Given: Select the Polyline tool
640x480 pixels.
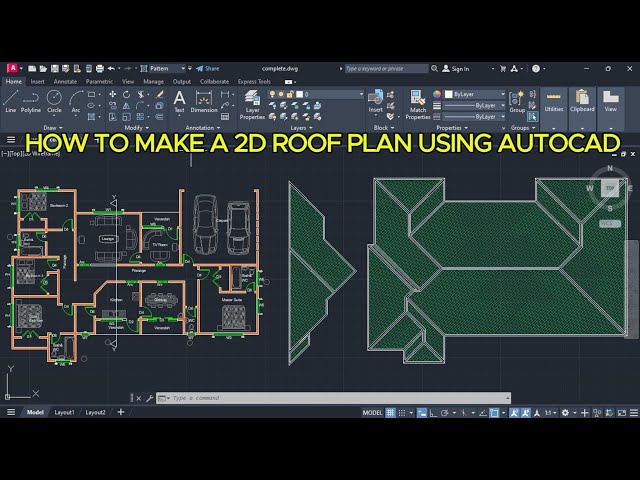Looking at the screenshot, I should (31, 101).
